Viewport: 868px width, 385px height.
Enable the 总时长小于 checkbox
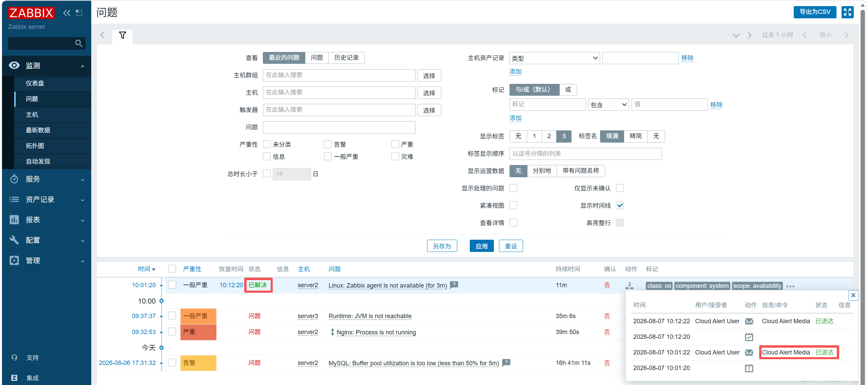(267, 173)
